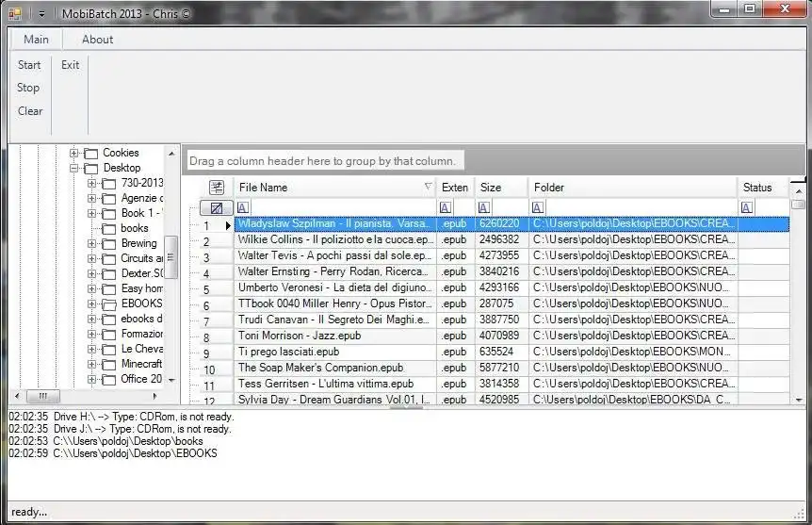Click the clear filter icon in filter row
This screenshot has height=525, width=812.
click(x=217, y=207)
